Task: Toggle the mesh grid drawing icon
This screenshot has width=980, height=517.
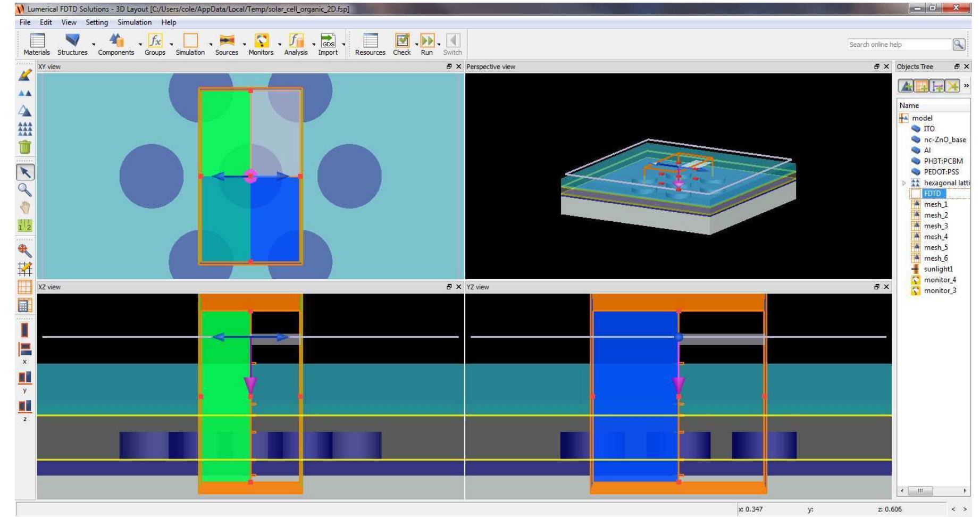Action: [x=25, y=269]
